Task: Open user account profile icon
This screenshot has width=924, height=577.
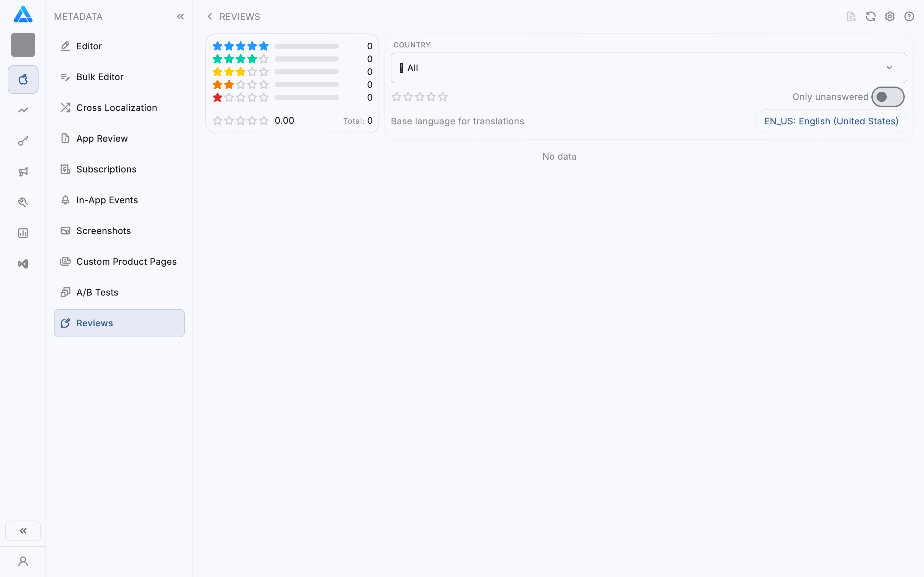Action: (x=23, y=561)
